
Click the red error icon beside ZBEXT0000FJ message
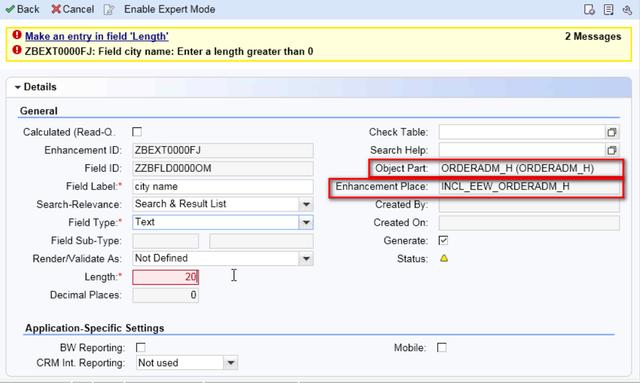pos(17,50)
